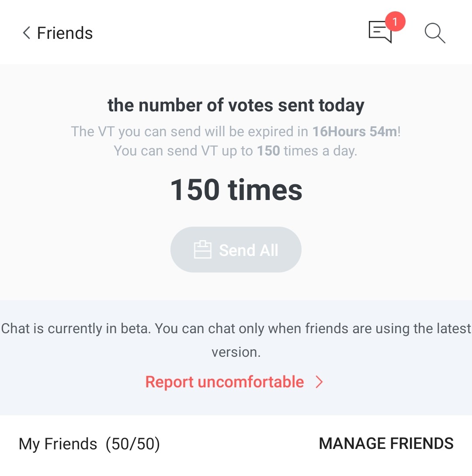This screenshot has width=472, height=476.
Task: Click the large 150 times counter
Action: [236, 190]
